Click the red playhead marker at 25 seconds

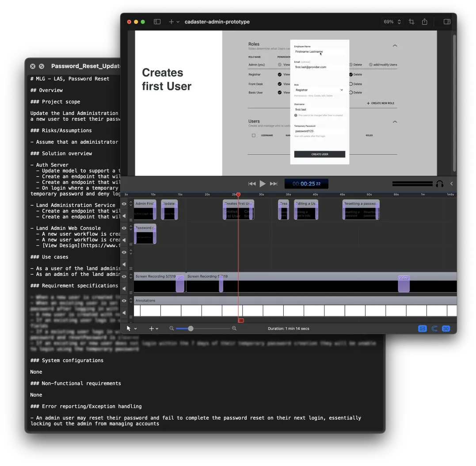coord(238,195)
